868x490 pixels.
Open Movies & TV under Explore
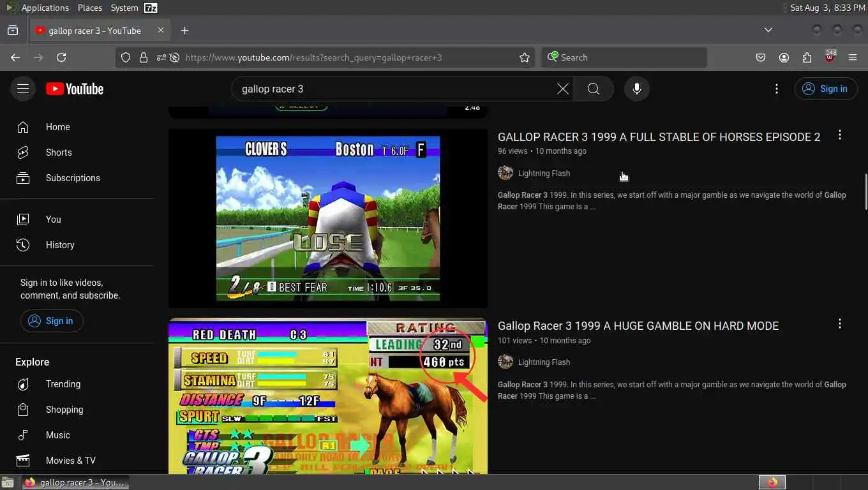point(77,461)
